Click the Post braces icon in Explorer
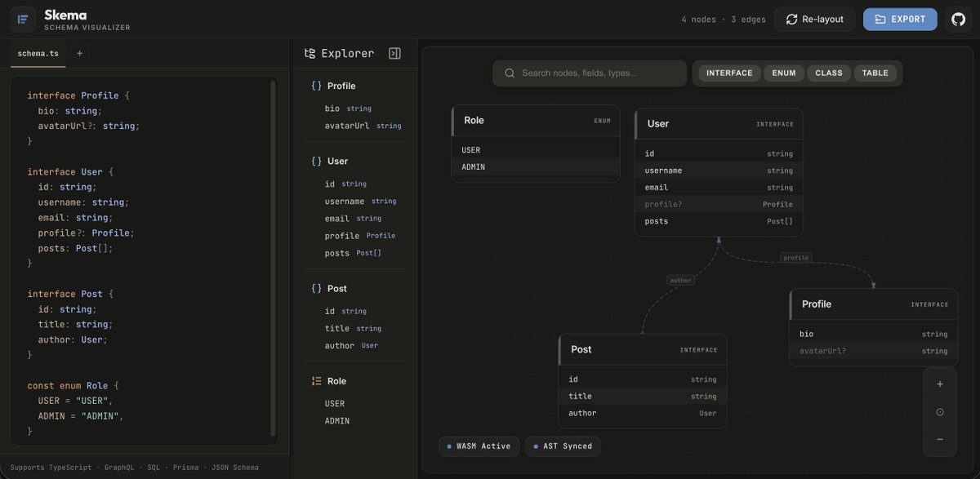 [x=316, y=288]
